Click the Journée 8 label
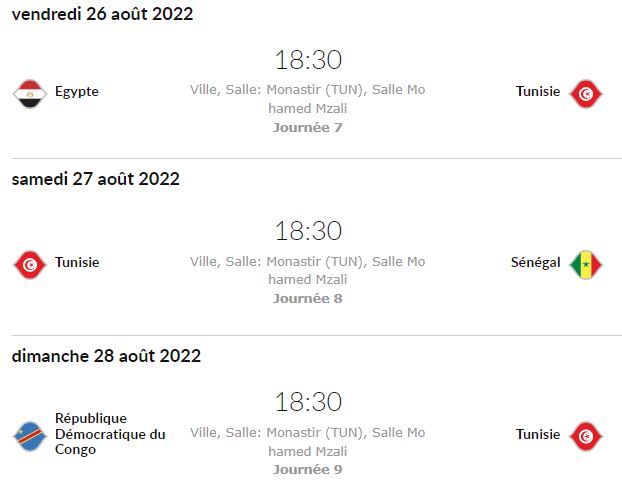Viewport: 622px width, 491px height. [307, 299]
